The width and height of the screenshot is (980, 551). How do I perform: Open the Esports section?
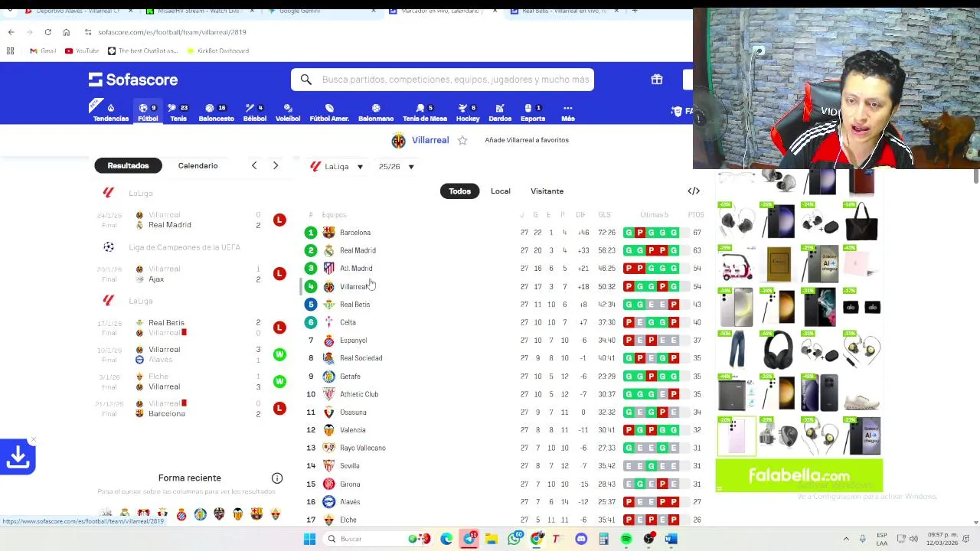533,112
